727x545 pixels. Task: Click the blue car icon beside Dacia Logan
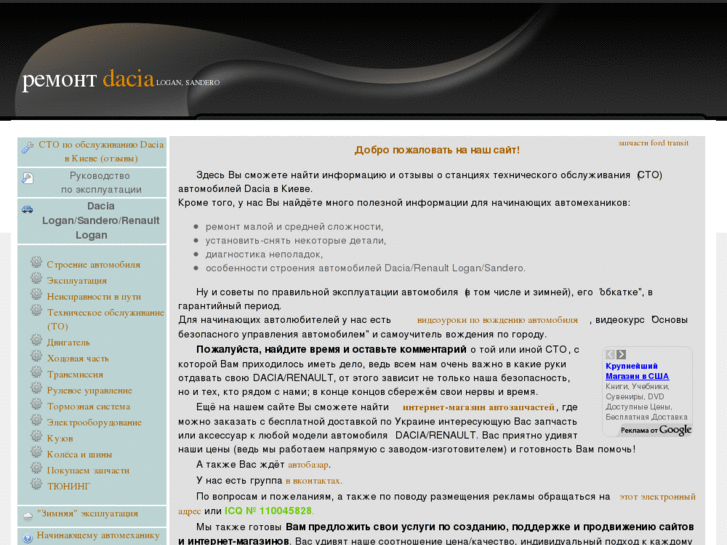point(27,209)
